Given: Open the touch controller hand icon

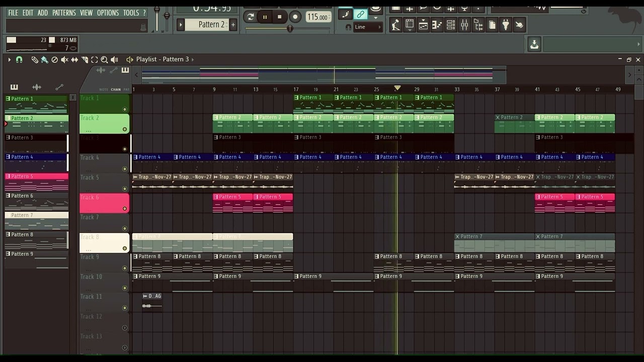Looking at the screenshot, I should [x=519, y=25].
